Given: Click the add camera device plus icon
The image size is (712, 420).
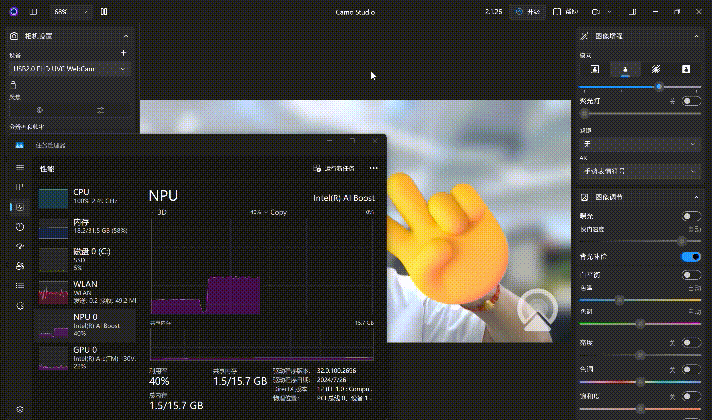Looking at the screenshot, I should click(123, 52).
